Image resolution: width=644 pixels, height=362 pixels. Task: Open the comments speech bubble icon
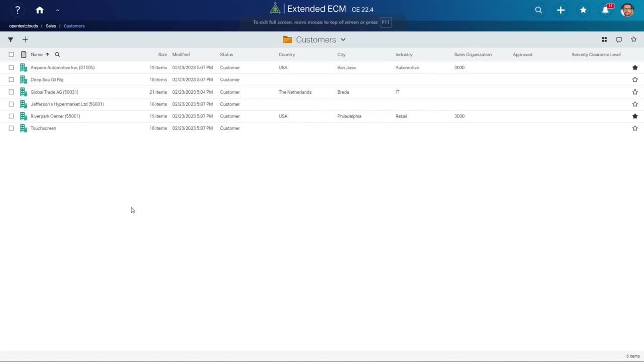click(619, 40)
